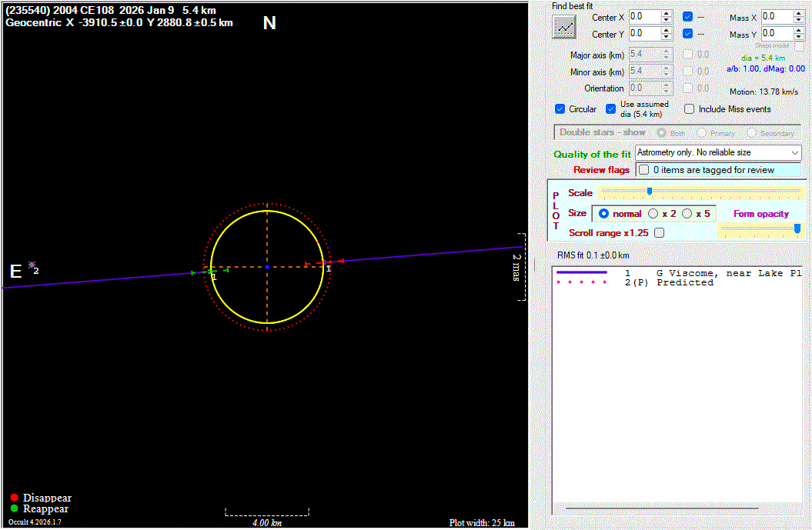Open the Quality of the fit dropdown
812x530 pixels.
pyautogui.click(x=794, y=153)
